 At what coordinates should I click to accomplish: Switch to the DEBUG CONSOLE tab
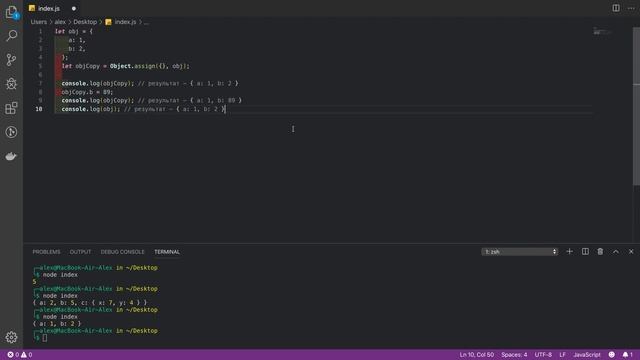pyautogui.click(x=122, y=252)
